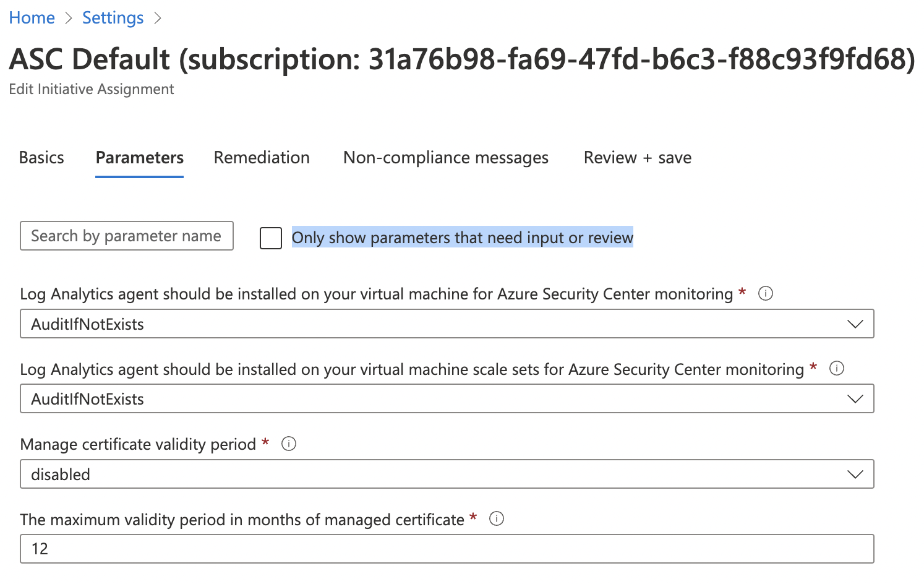The image size is (924, 584).
Task: Open info tooltip for Log Analytics agent VM parameter
Action: pyautogui.click(x=766, y=293)
